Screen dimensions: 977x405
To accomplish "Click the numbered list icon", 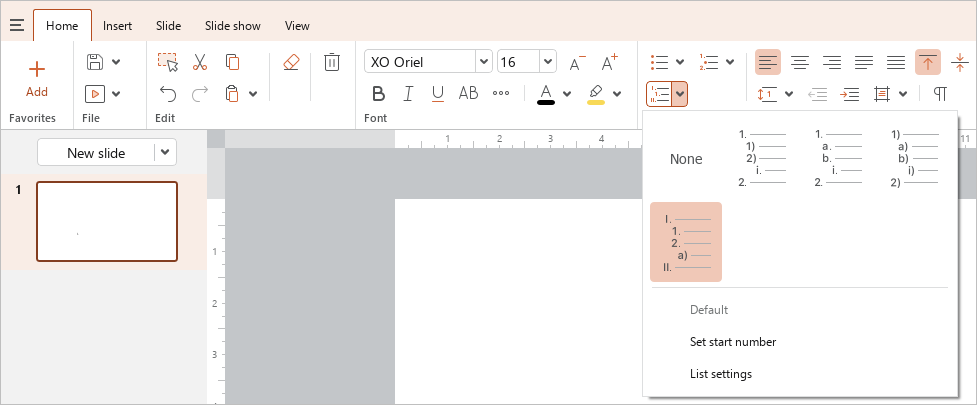I will tap(709, 62).
